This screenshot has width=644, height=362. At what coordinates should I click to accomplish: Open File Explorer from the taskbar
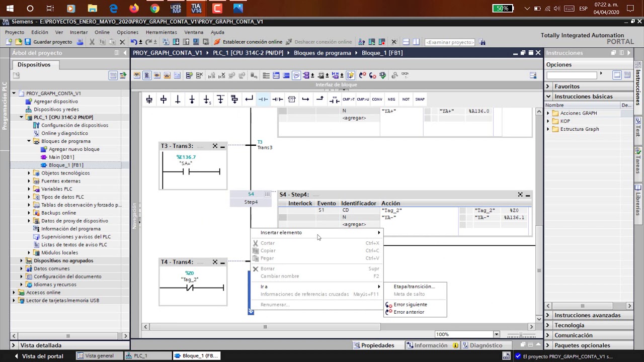92,9
